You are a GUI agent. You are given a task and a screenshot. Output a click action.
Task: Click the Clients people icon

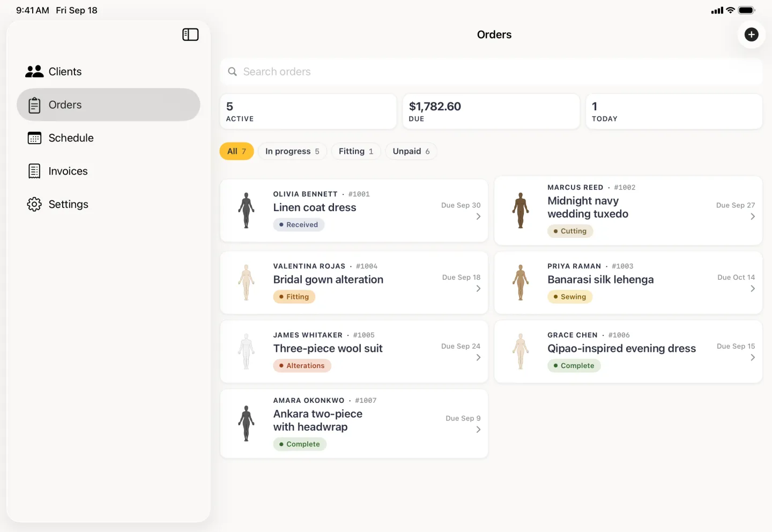34,72
